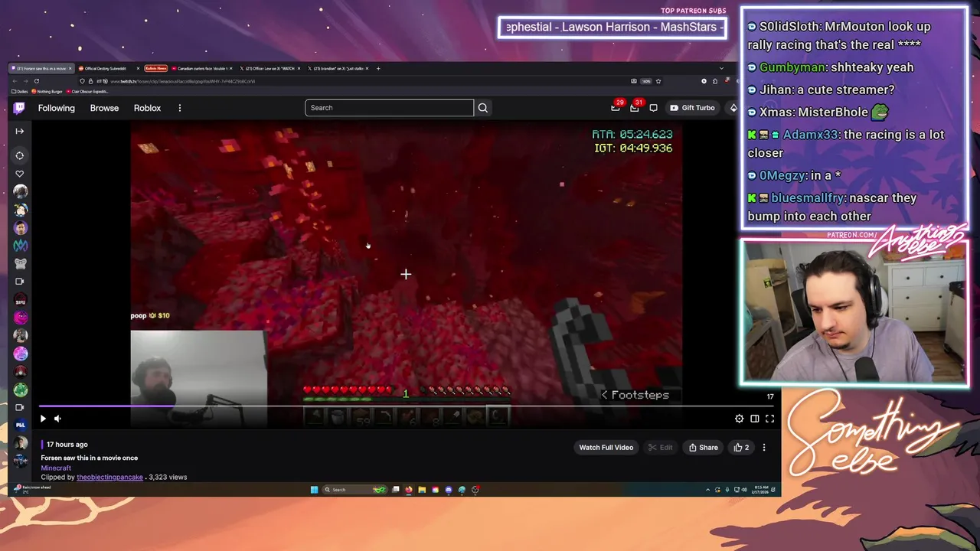980x551 pixels.
Task: Click the Gift Turbo button
Action: pos(692,108)
